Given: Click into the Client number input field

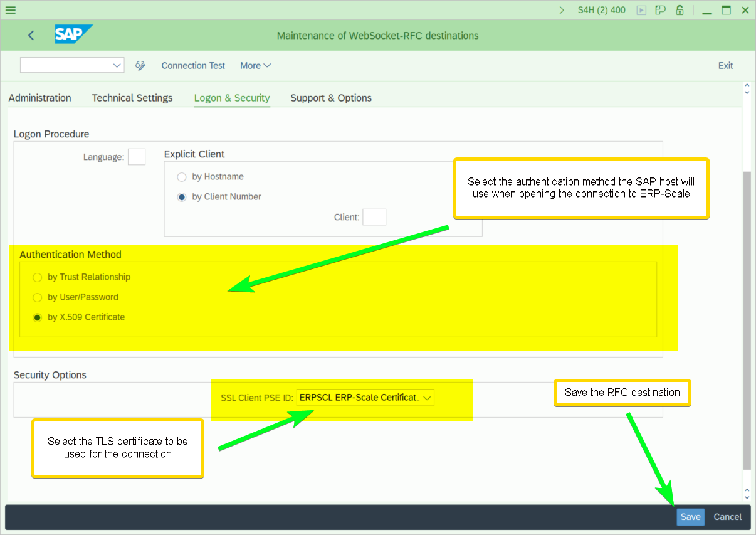Looking at the screenshot, I should tap(374, 217).
